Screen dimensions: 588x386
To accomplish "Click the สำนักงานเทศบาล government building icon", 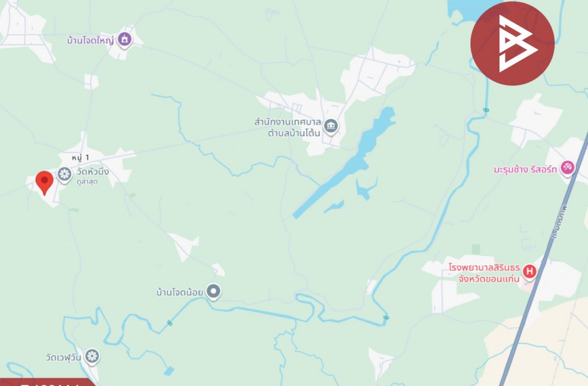I will click(x=330, y=126).
